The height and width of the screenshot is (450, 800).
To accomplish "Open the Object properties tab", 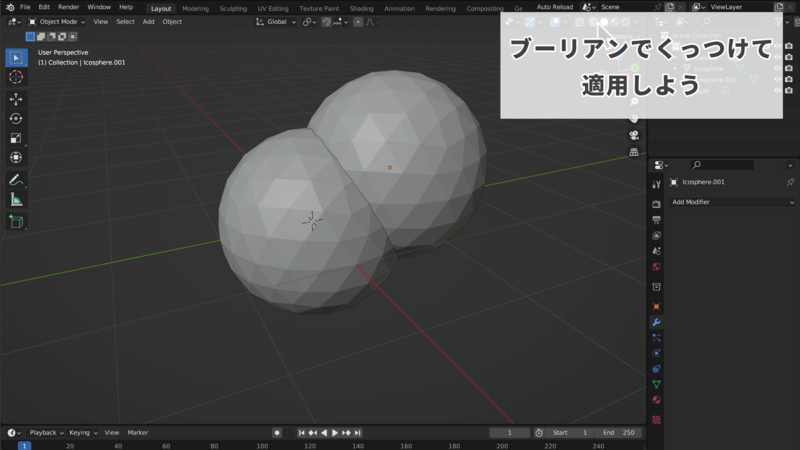I will click(x=656, y=307).
